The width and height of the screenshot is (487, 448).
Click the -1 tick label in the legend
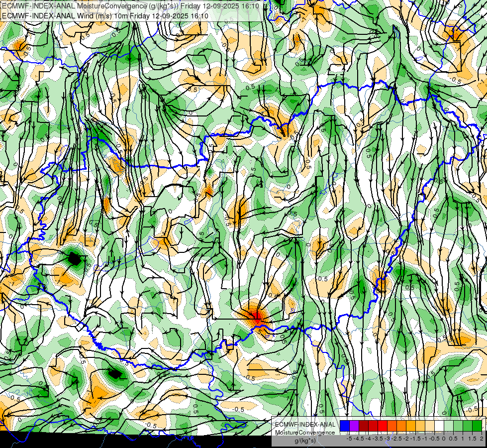pyautogui.click(x=425, y=439)
